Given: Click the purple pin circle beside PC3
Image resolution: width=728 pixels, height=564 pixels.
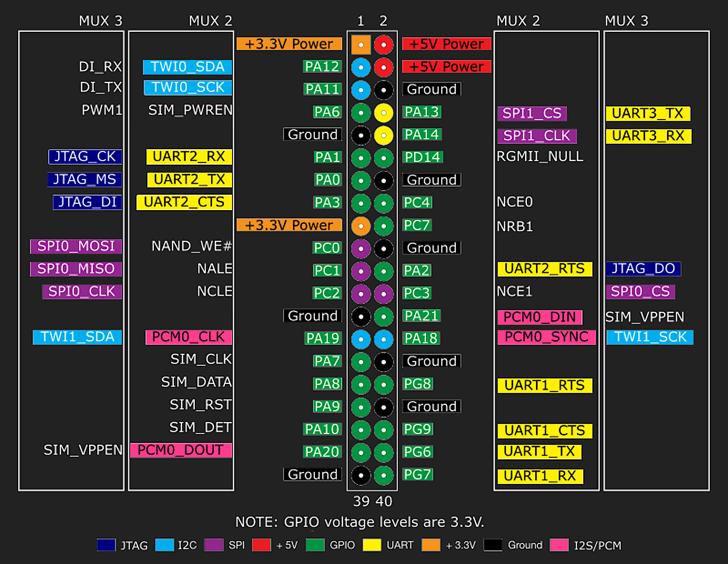Looking at the screenshot, I should click(384, 294).
